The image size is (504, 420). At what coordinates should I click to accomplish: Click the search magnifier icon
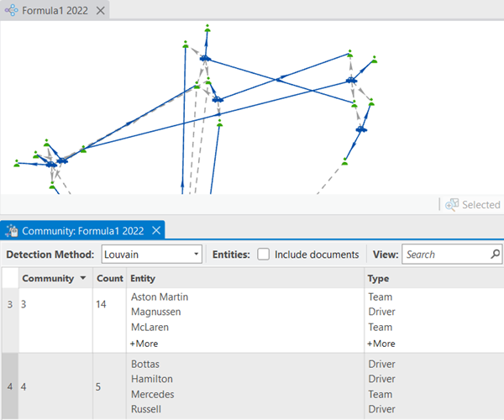(x=495, y=254)
